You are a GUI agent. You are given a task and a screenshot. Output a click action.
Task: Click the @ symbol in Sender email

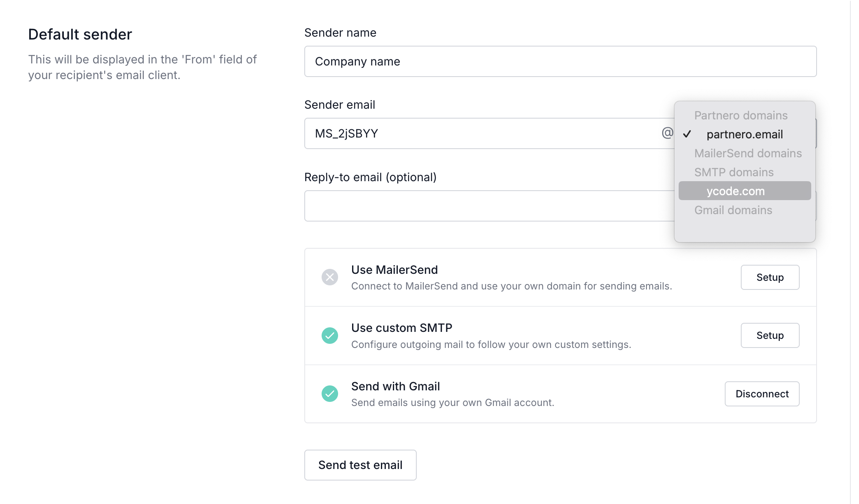[x=667, y=133]
